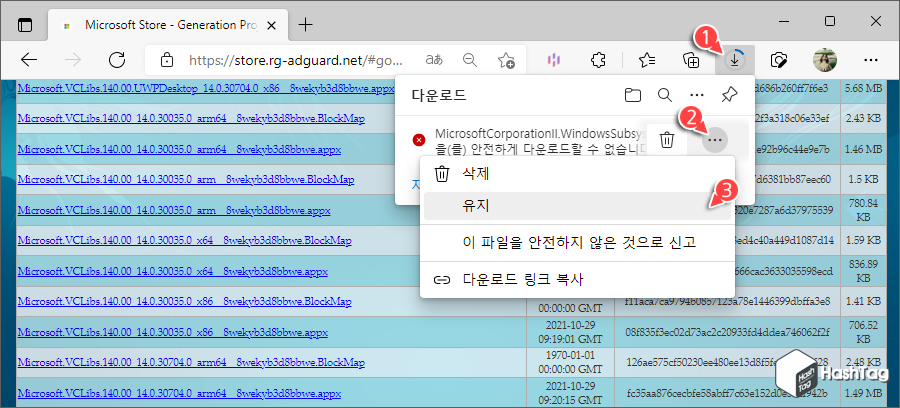Open VCLibs UWPDesktop 14.0.30704.0 x86 appx link

tap(206, 88)
